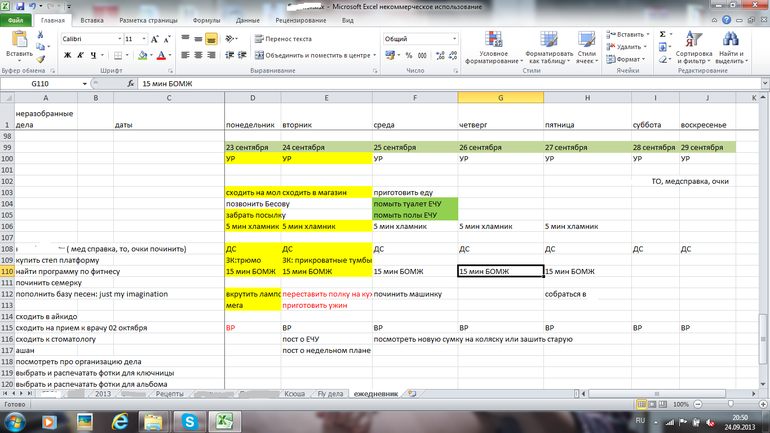Click the Cut scissors icon
This screenshot has height=433, width=770.
tap(43, 34)
